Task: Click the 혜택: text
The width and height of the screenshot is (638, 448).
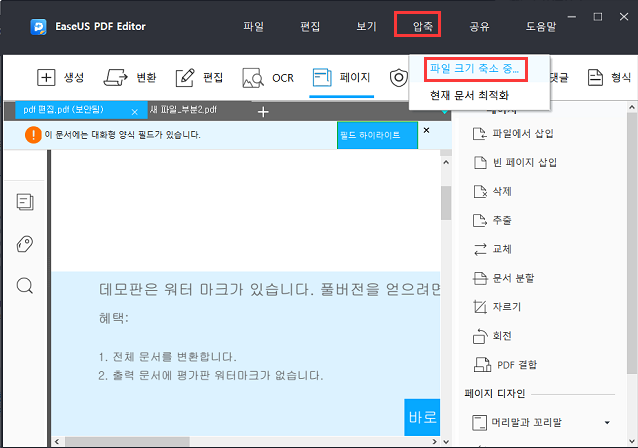Action: click(x=114, y=318)
